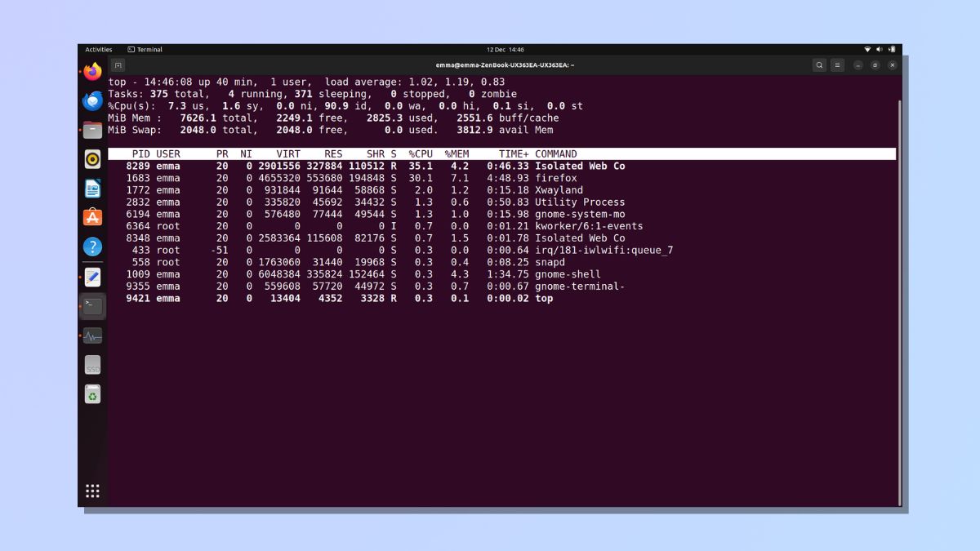The height and width of the screenshot is (551, 980).
Task: Click the terminal search magnifier button
Action: pyautogui.click(x=819, y=65)
